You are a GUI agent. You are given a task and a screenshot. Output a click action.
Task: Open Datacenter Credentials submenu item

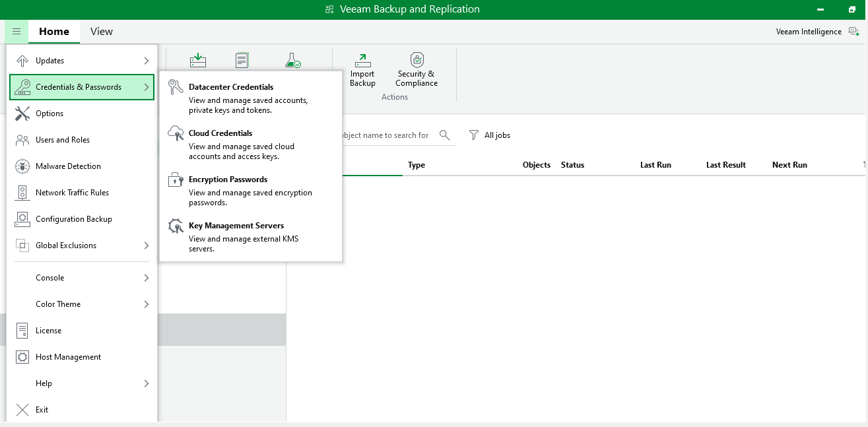pyautogui.click(x=251, y=98)
